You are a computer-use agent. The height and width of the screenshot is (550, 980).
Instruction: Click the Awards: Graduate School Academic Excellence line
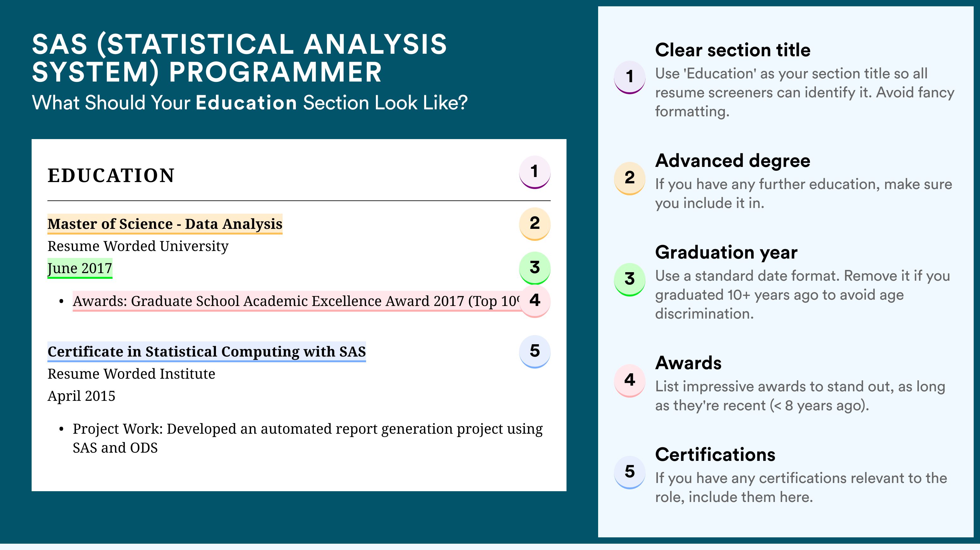(x=296, y=302)
